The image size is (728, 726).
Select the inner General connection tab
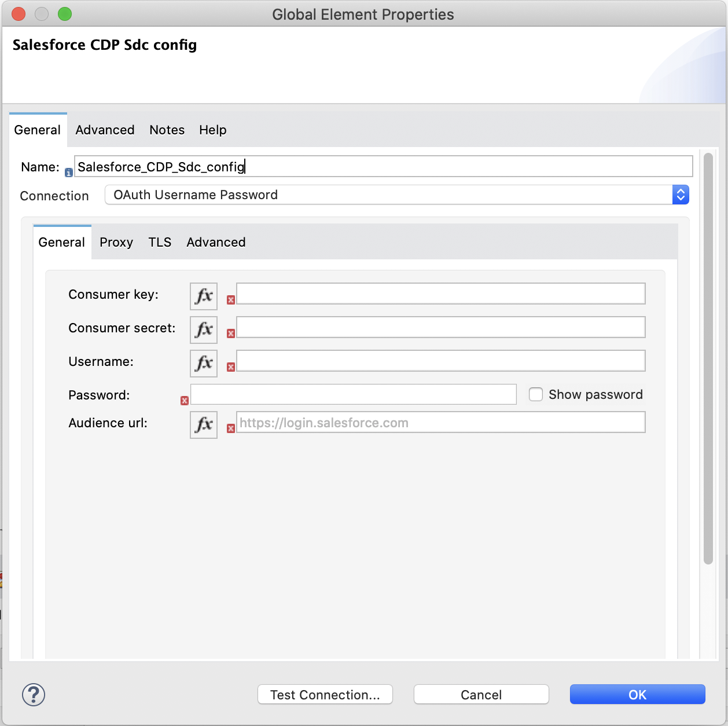[62, 242]
